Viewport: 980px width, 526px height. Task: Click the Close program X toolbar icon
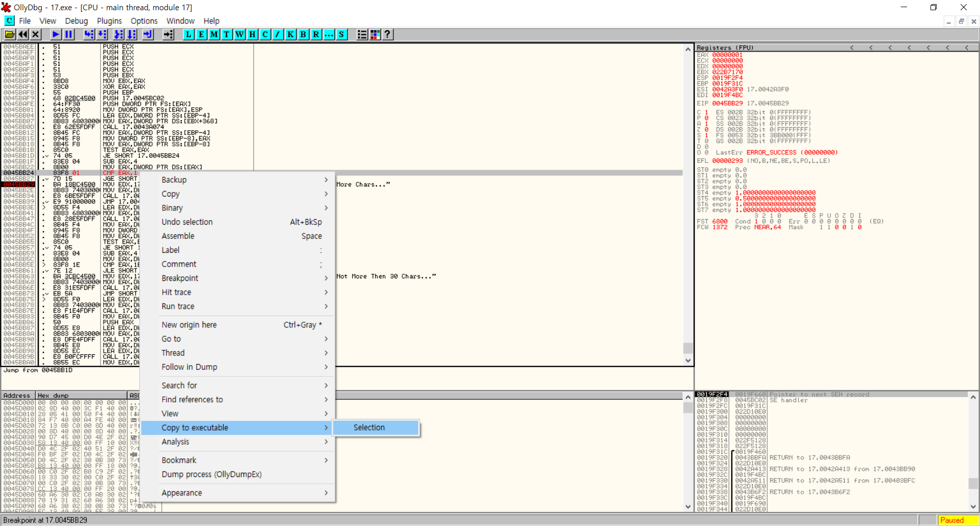(x=36, y=34)
